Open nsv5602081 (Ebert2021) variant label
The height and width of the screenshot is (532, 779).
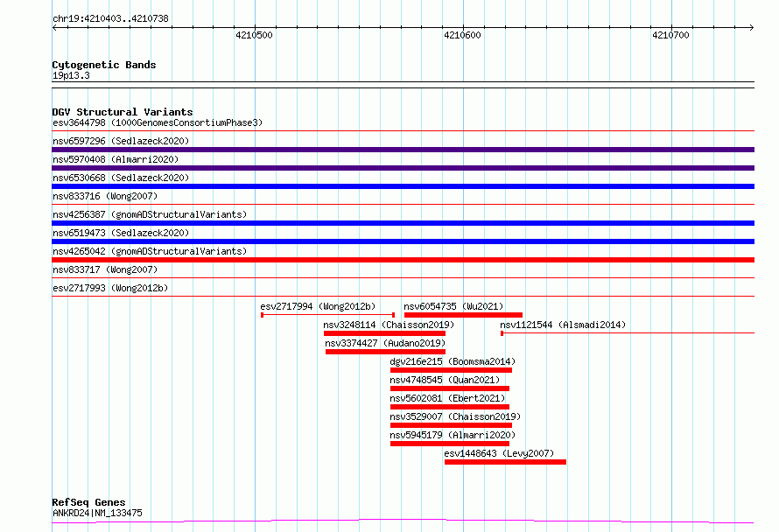click(447, 398)
